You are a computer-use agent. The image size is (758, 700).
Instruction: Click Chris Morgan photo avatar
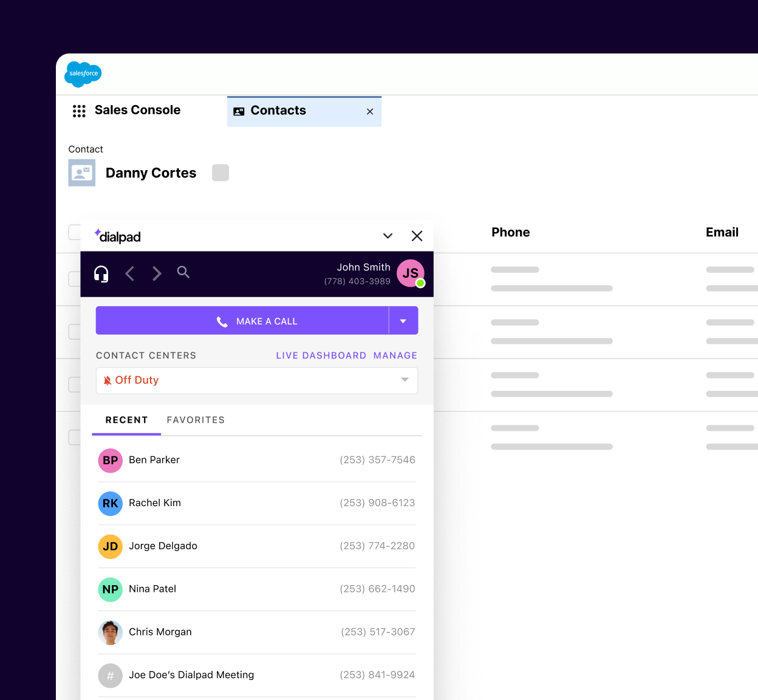pyautogui.click(x=111, y=633)
